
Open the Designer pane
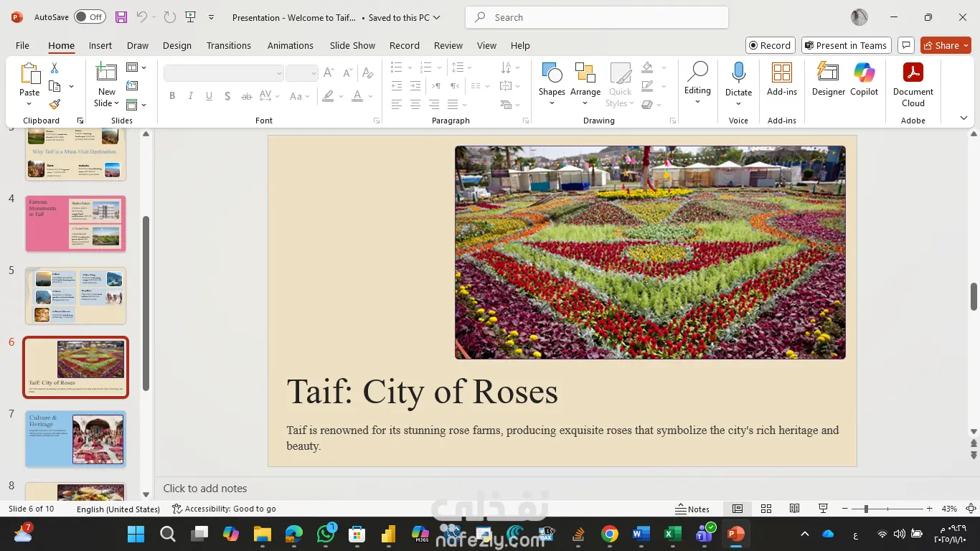tap(828, 79)
